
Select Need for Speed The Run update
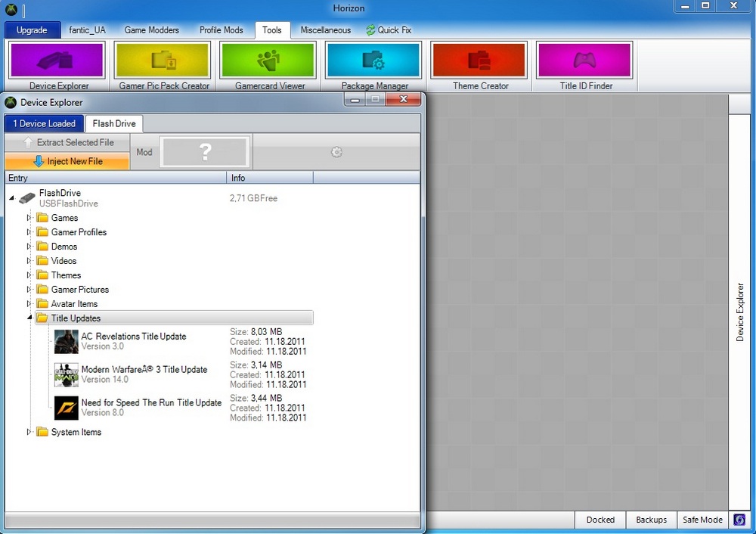pyautogui.click(x=151, y=403)
